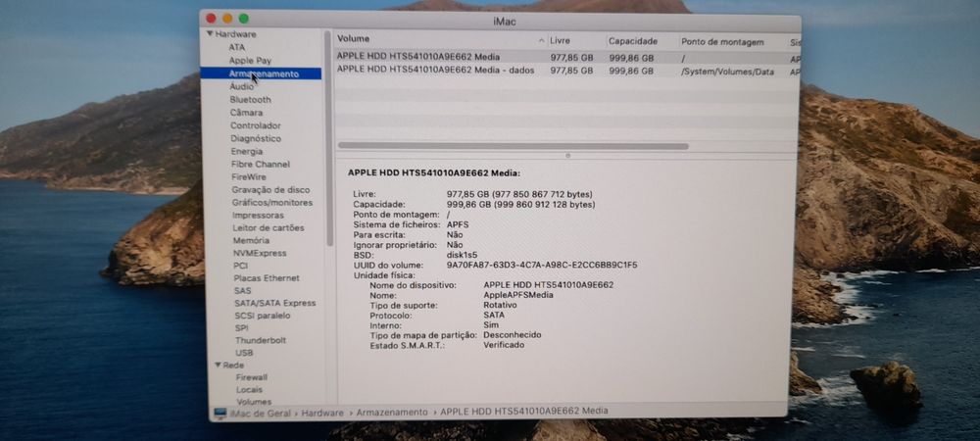Select Leitor de cartões entry
The height and width of the screenshot is (441, 980).
tap(269, 228)
